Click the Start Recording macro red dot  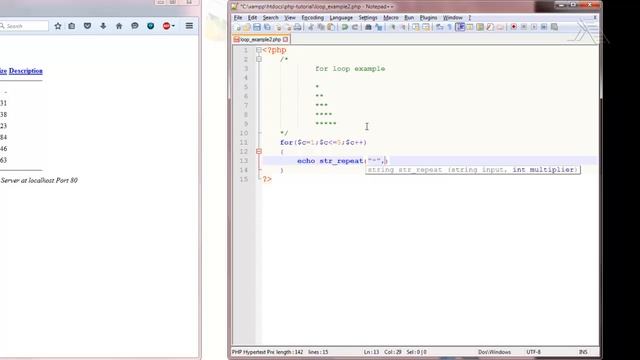pos(513,27)
